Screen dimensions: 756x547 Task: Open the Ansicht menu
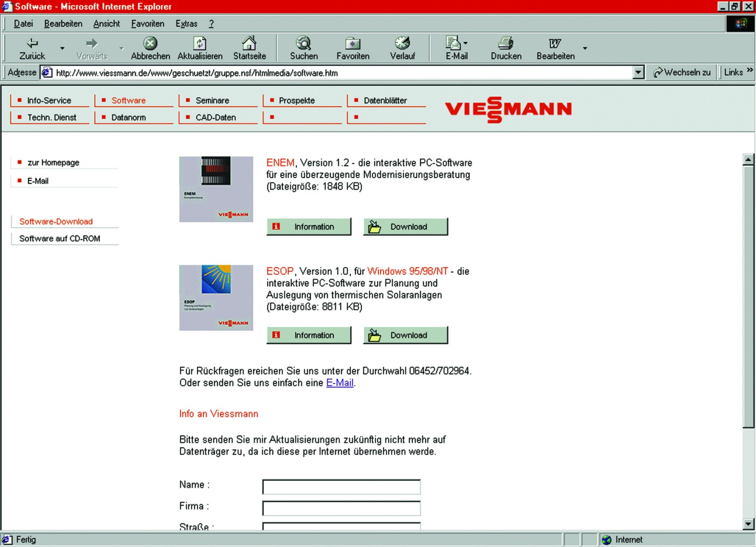point(106,24)
